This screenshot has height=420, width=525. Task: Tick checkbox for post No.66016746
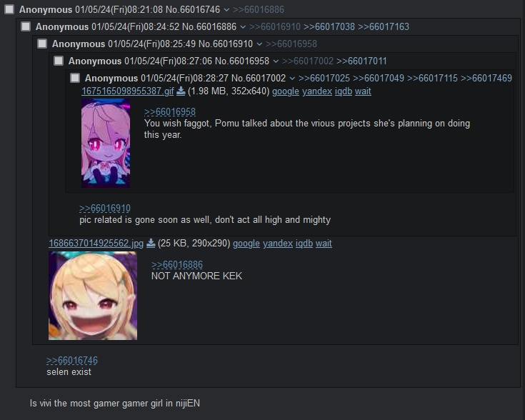click(9, 9)
